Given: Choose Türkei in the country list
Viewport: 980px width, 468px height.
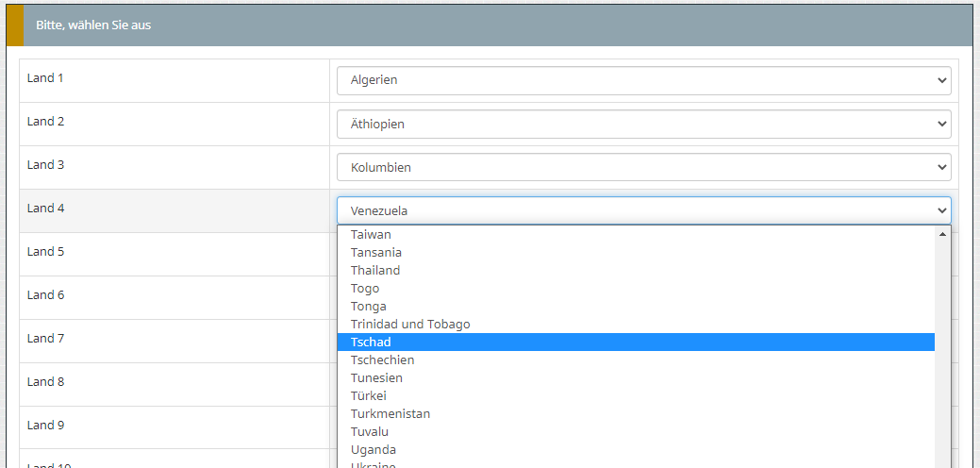Looking at the screenshot, I should point(369,395).
